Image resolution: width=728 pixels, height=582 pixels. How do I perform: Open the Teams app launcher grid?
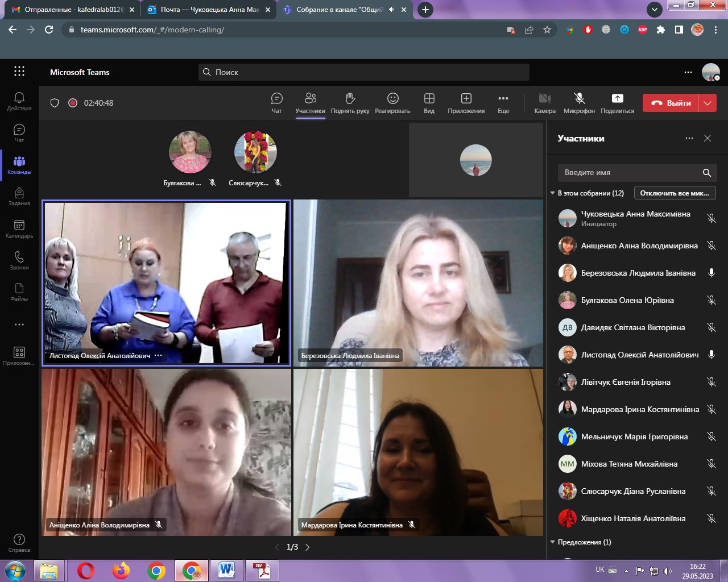[19, 71]
